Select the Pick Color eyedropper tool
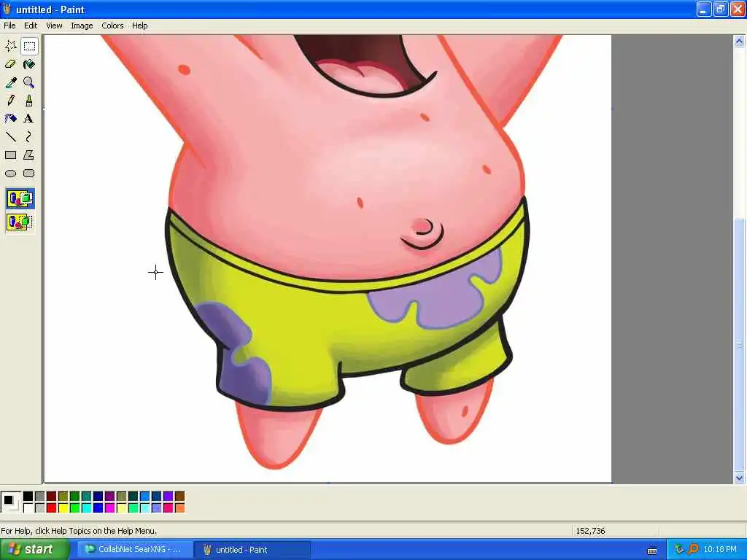The image size is (747, 560). click(x=10, y=82)
